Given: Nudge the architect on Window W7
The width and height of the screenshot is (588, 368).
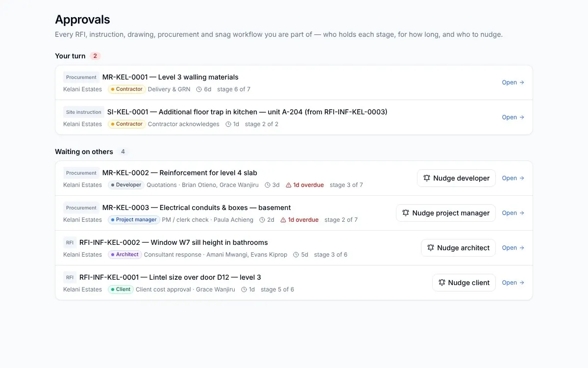Looking at the screenshot, I should (458, 248).
